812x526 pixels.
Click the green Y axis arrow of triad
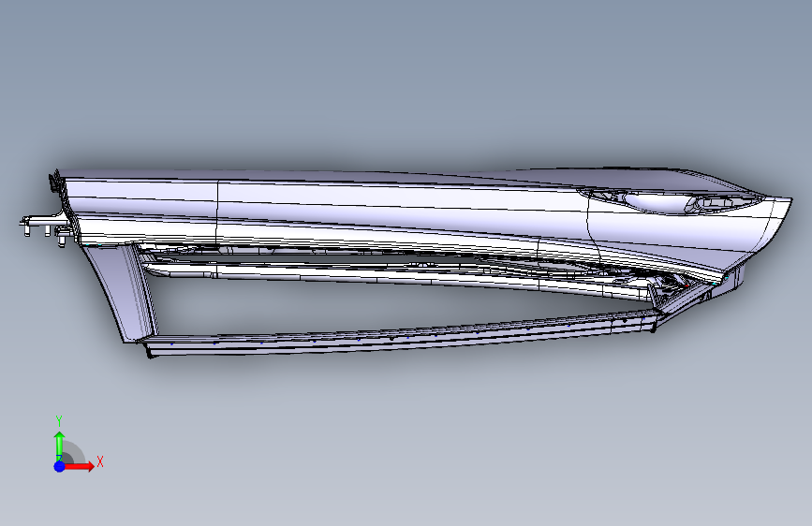pyautogui.click(x=60, y=446)
